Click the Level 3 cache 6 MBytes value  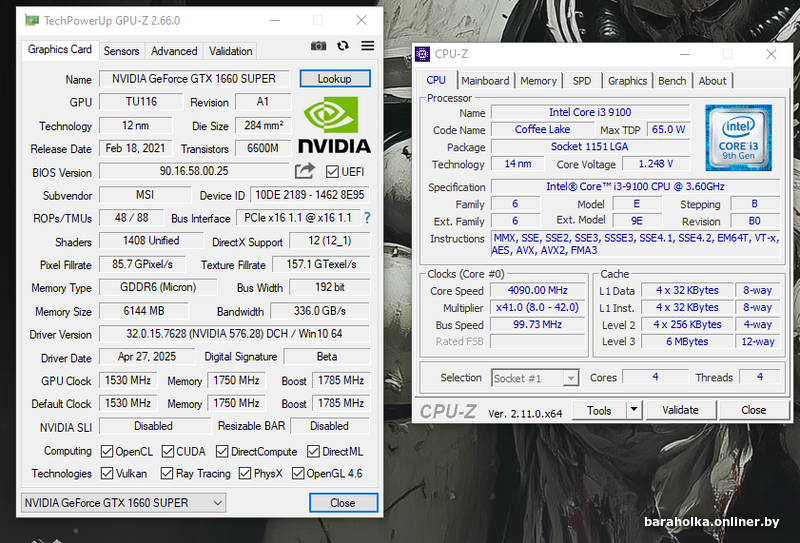coord(687,341)
